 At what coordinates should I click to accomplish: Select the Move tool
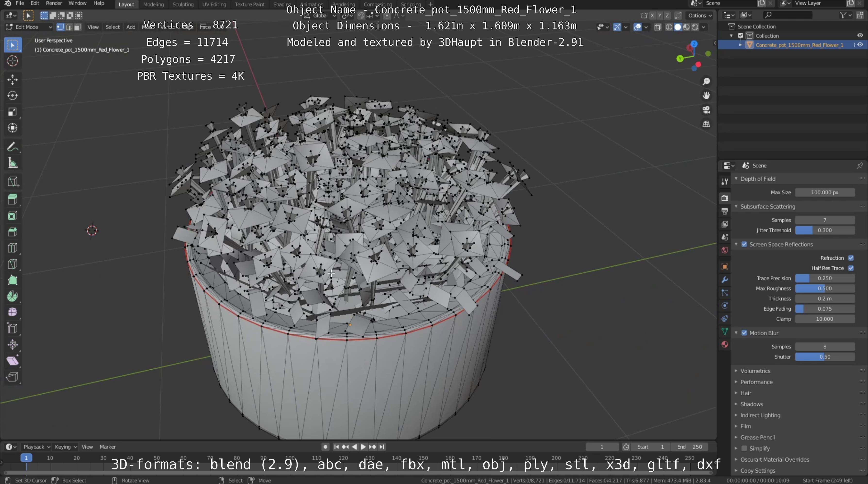click(x=12, y=80)
